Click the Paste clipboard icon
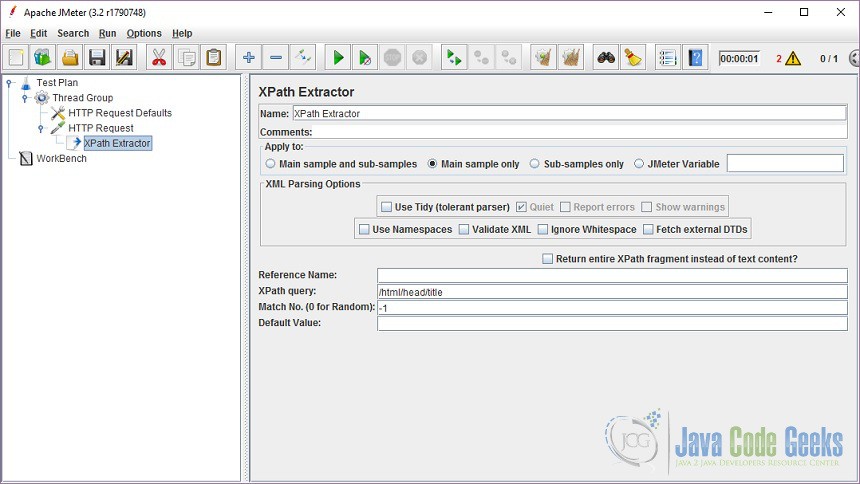This screenshot has width=860, height=484. [214, 58]
